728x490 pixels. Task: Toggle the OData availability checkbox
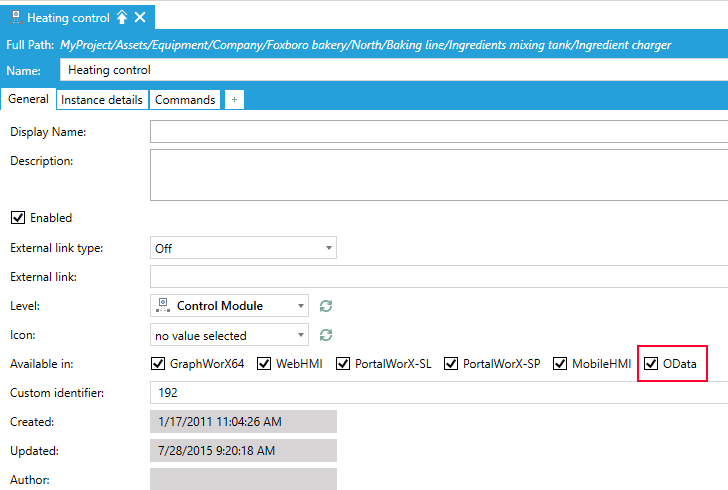point(652,364)
